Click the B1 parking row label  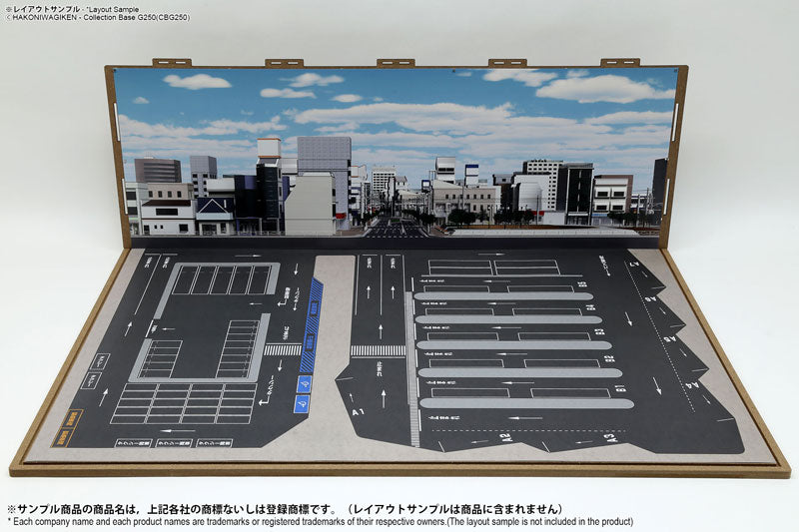[x=619, y=390]
